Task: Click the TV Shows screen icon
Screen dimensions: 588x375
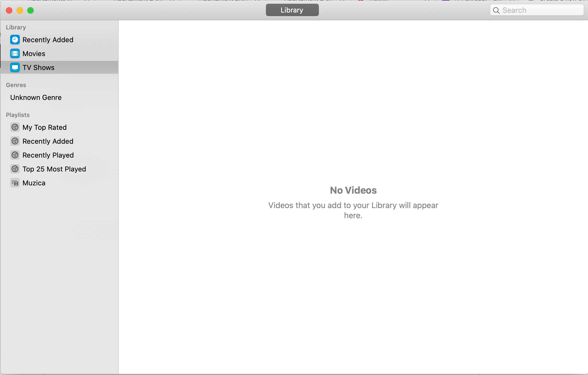Action: (15, 68)
